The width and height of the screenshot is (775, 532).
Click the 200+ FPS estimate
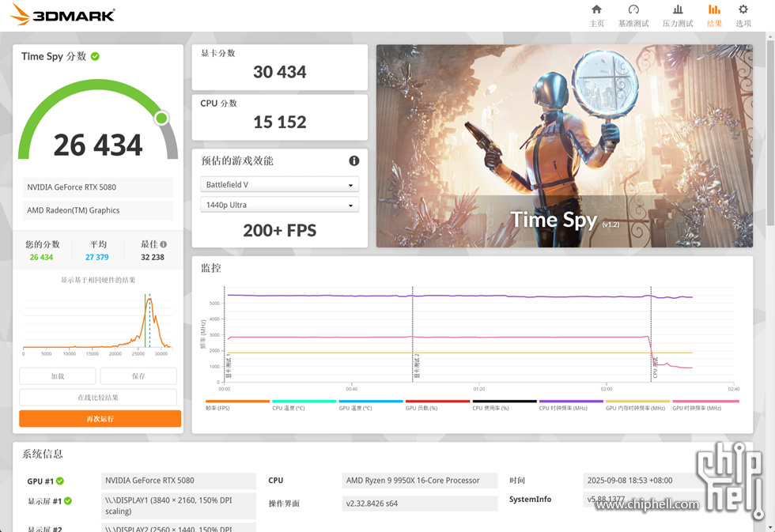point(280,230)
